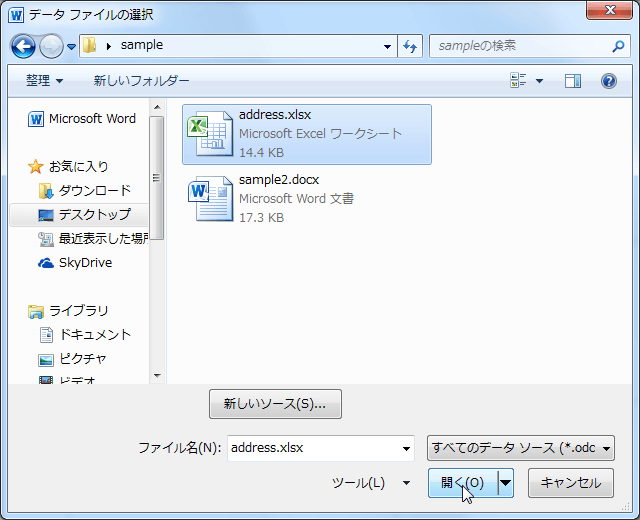Viewport: 640px width, 520px height.
Task: Click the navigation pane scroll up arrow
Action: point(157,107)
